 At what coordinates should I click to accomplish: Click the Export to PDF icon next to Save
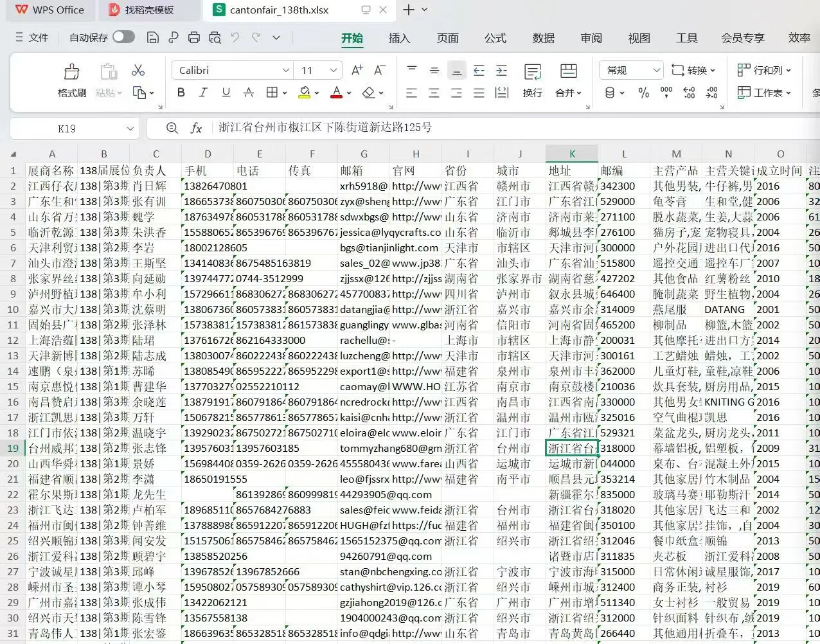click(174, 37)
